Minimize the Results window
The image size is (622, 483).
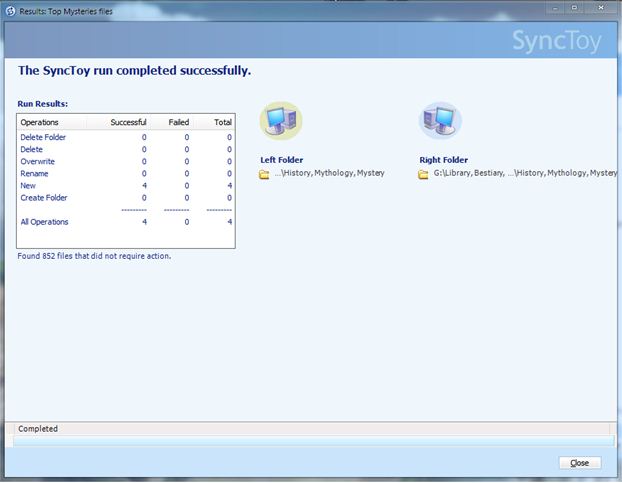point(556,8)
